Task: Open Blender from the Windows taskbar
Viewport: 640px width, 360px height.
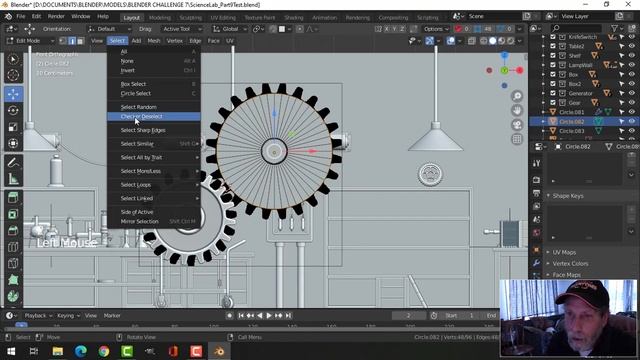Action: 219,351
